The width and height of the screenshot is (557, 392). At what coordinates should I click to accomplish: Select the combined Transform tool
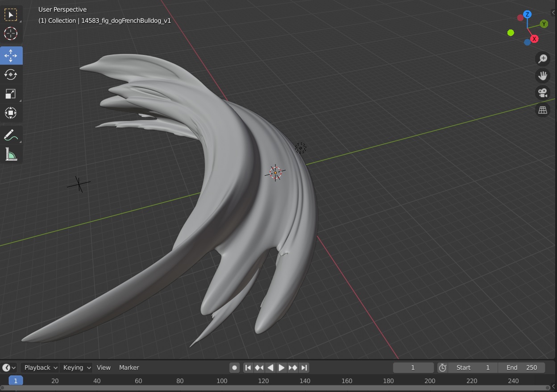pyautogui.click(x=11, y=112)
